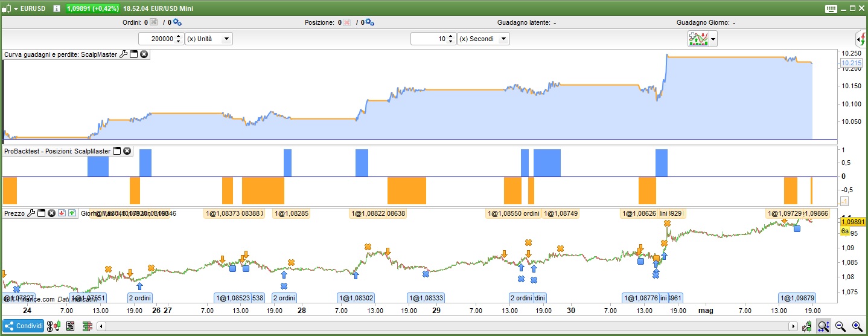The image size is (868, 336).
Task: Click the yellow 1,09891 current price tag
Action: coord(852,222)
